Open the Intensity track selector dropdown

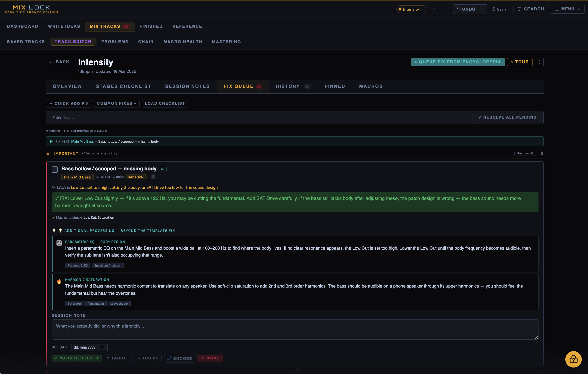[x=411, y=9]
